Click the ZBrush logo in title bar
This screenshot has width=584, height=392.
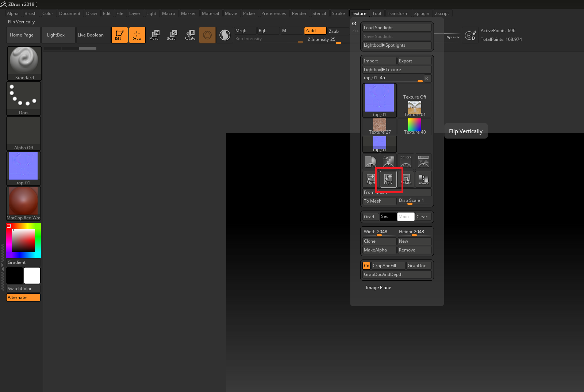pos(4,4)
